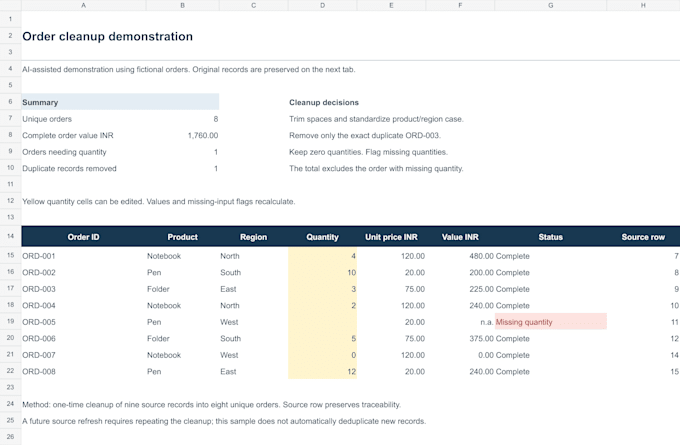Select the 'Complete' status for ORD-004

pyautogui.click(x=550, y=305)
